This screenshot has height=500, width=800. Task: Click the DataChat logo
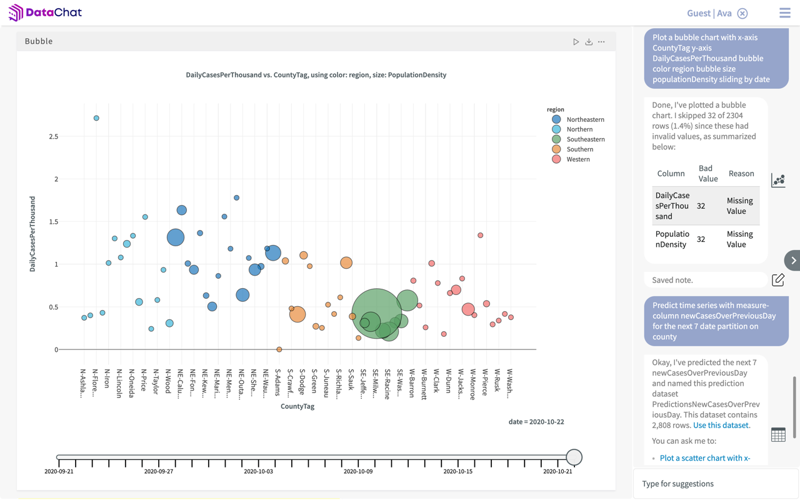[45, 13]
